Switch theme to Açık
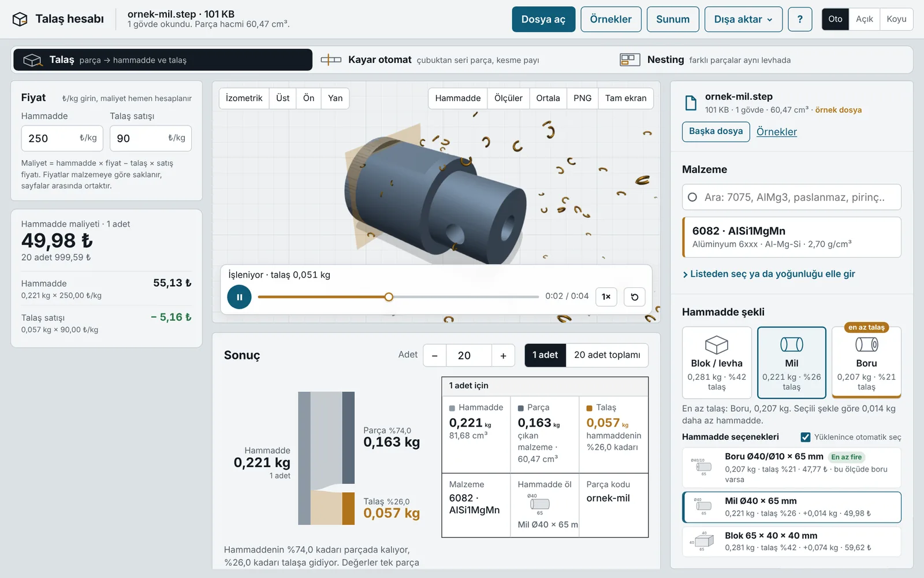This screenshot has width=924, height=578. tap(865, 19)
